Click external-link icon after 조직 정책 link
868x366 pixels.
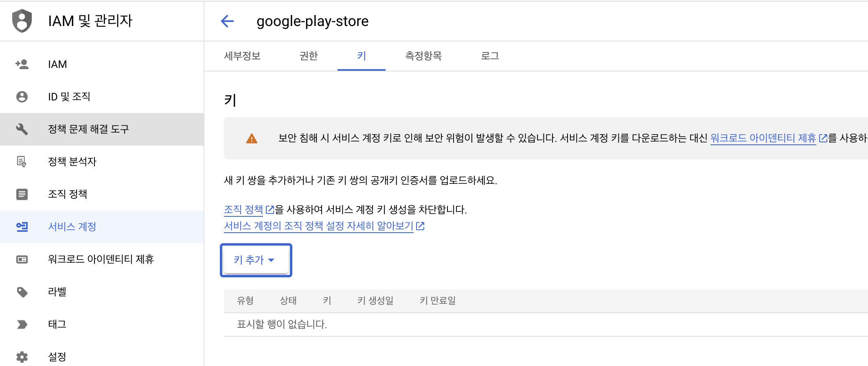[270, 210]
